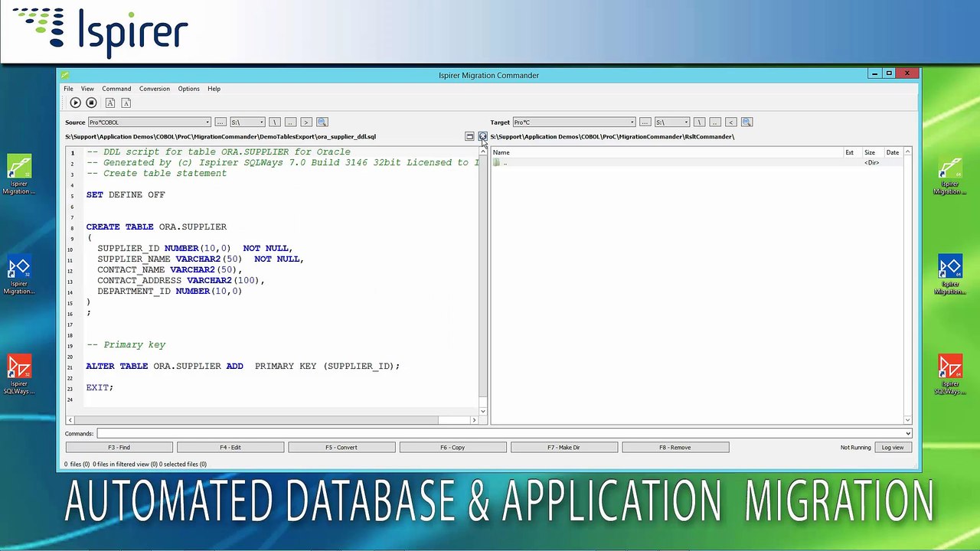The image size is (980, 551).
Task: Open the Source browse (...) button
Action: pyautogui.click(x=220, y=122)
